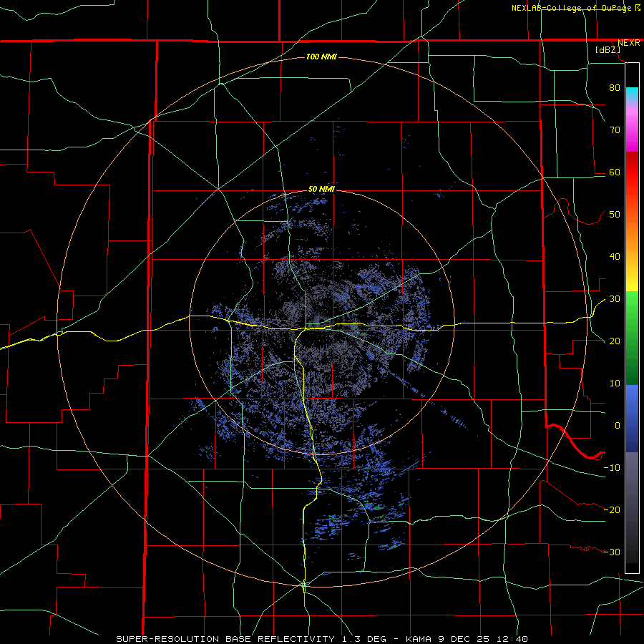Click the 50 value on the dBZ scale
Viewport: 644px width, 644px height.
[x=615, y=215]
